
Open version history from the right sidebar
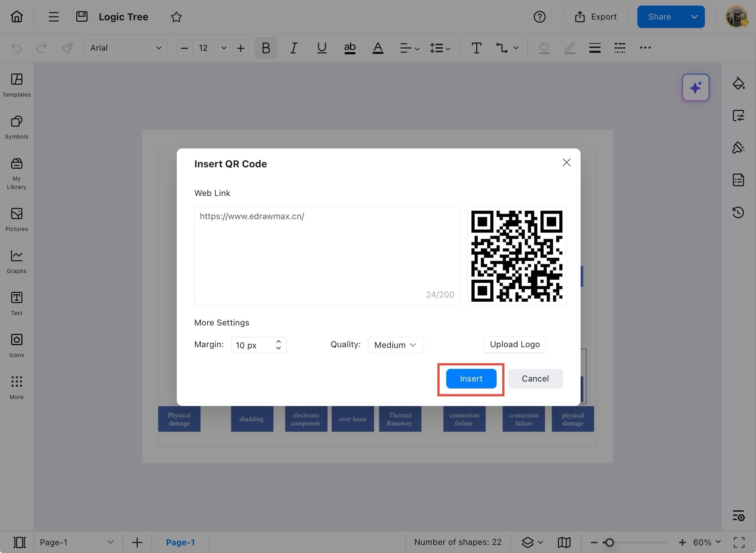[x=738, y=212]
